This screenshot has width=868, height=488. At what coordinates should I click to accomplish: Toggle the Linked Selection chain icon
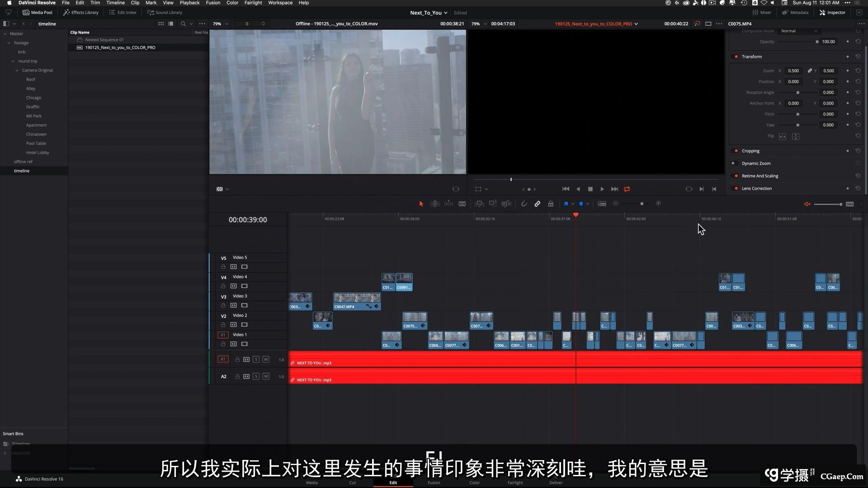[x=537, y=204]
